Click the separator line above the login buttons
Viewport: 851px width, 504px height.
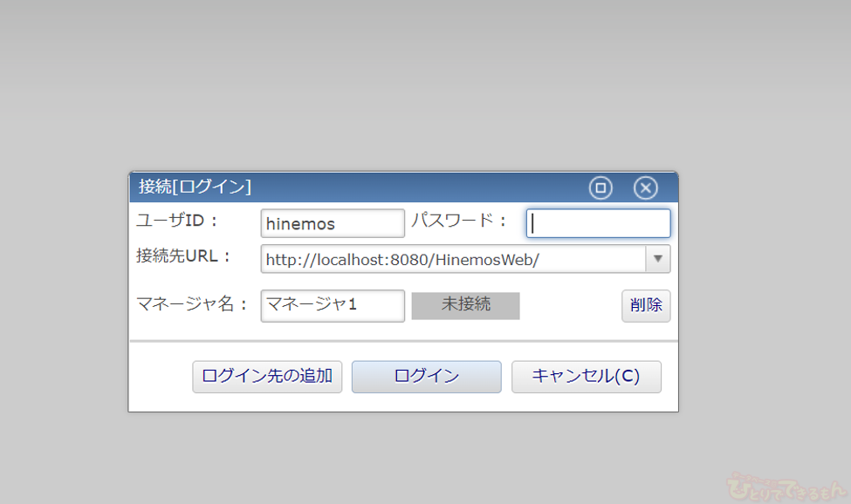[403, 341]
